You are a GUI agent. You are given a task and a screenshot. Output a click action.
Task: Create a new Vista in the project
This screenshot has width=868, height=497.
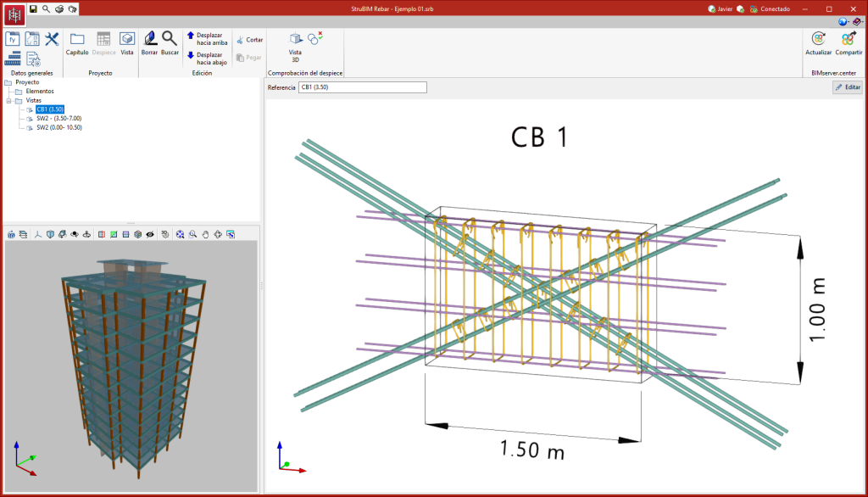(x=127, y=44)
